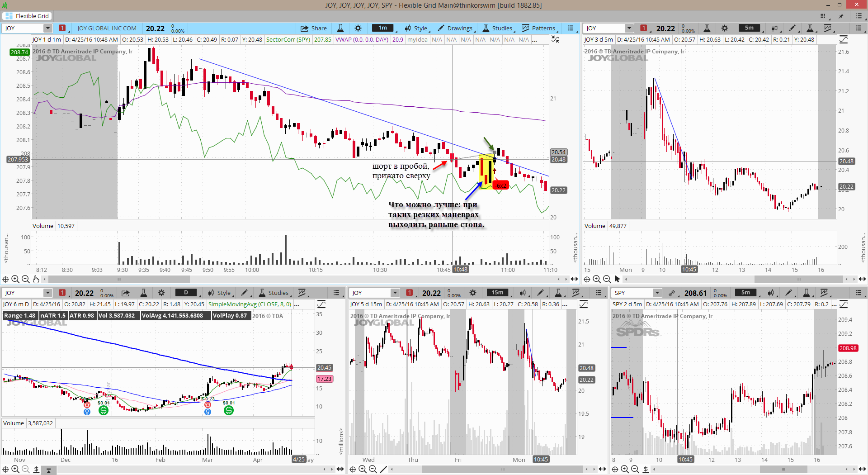Viewport: 868px width, 475px height.
Task: Toggle right expansion icon on 15m chart
Action: click(x=584, y=304)
